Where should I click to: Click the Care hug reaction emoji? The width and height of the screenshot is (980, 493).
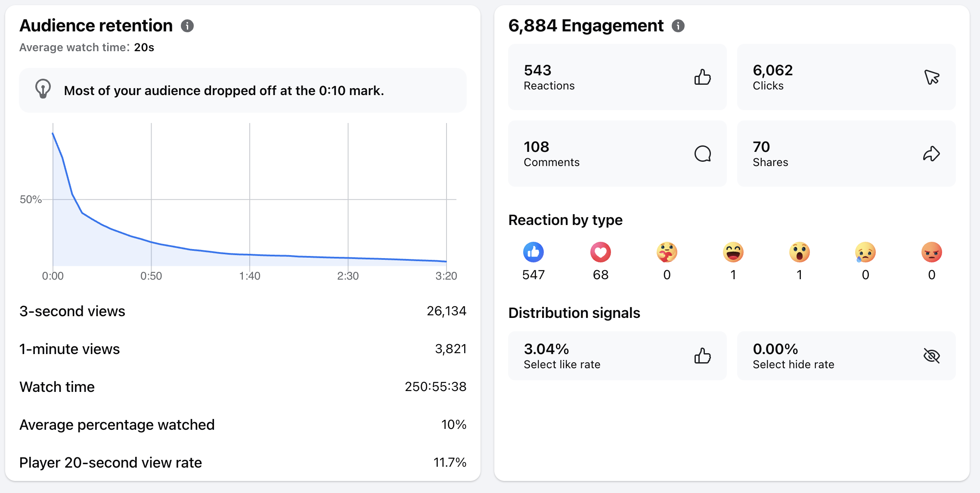pos(667,252)
